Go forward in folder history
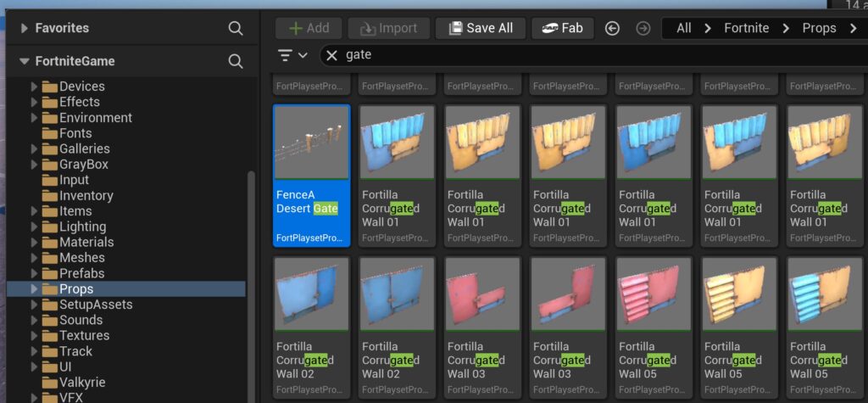Screen dimensions: 868x403 (x=643, y=28)
